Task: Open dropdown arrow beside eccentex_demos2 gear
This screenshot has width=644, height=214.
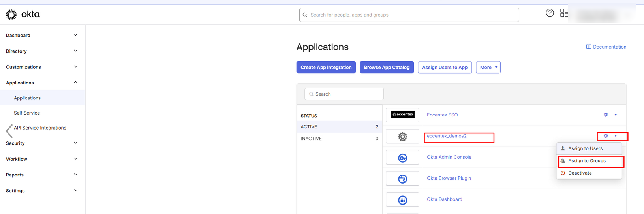Action: pos(616,136)
